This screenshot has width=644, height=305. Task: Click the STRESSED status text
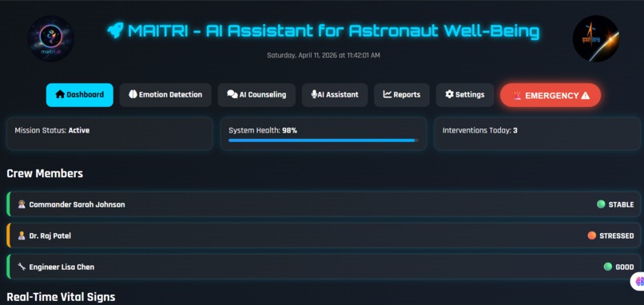click(617, 236)
